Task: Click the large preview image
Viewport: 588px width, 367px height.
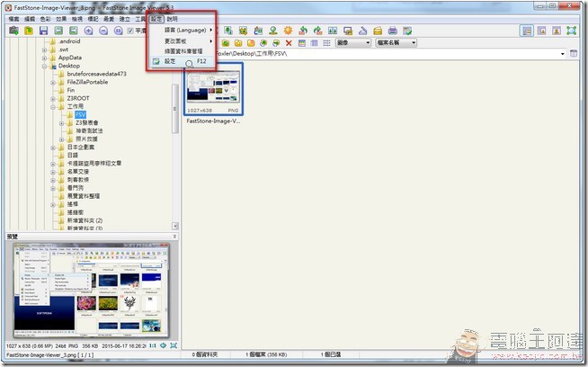Action: (91, 290)
